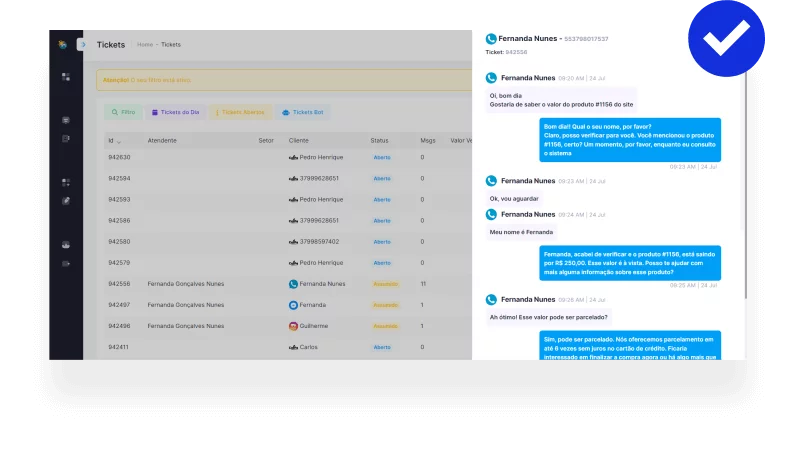This screenshot has height=449, width=797.
Task: Click the messenger icon beside Fernanda client
Action: pyautogui.click(x=293, y=305)
